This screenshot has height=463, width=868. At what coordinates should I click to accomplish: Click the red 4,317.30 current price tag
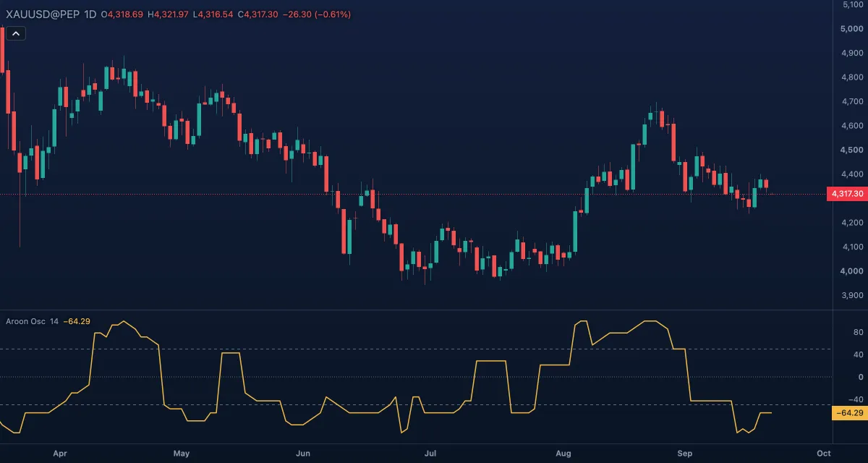847,194
